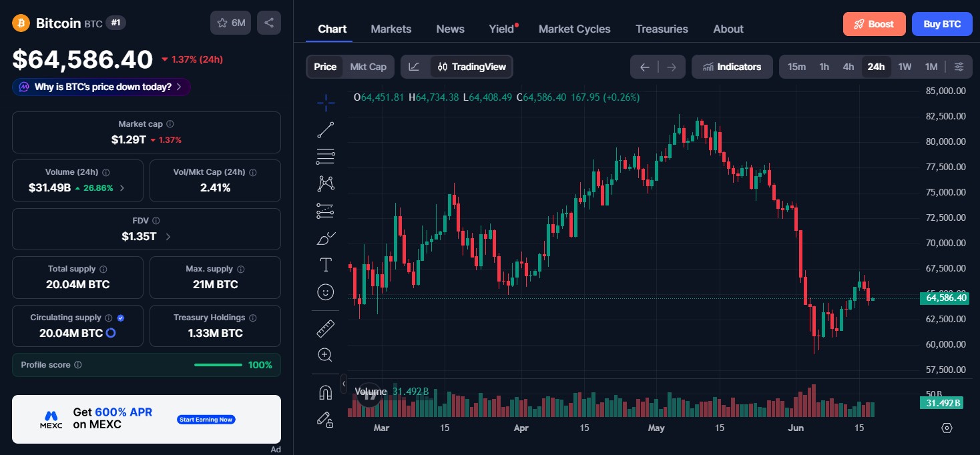
Task: Set interval to 15m
Action: click(796, 67)
